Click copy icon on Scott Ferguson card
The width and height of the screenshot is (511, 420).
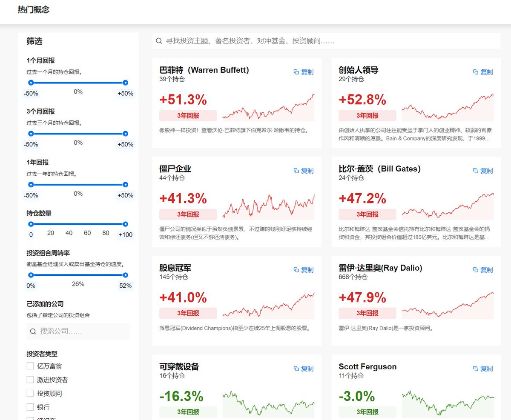click(x=476, y=369)
